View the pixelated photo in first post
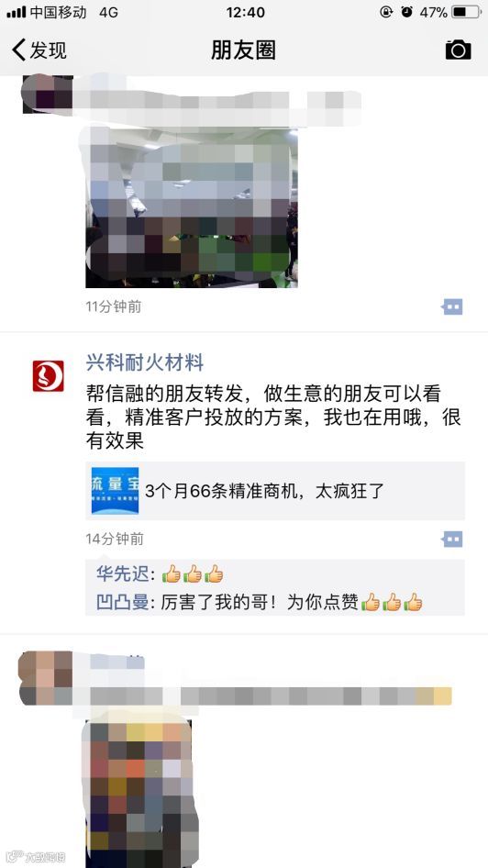The width and height of the screenshot is (488, 868). (x=192, y=207)
